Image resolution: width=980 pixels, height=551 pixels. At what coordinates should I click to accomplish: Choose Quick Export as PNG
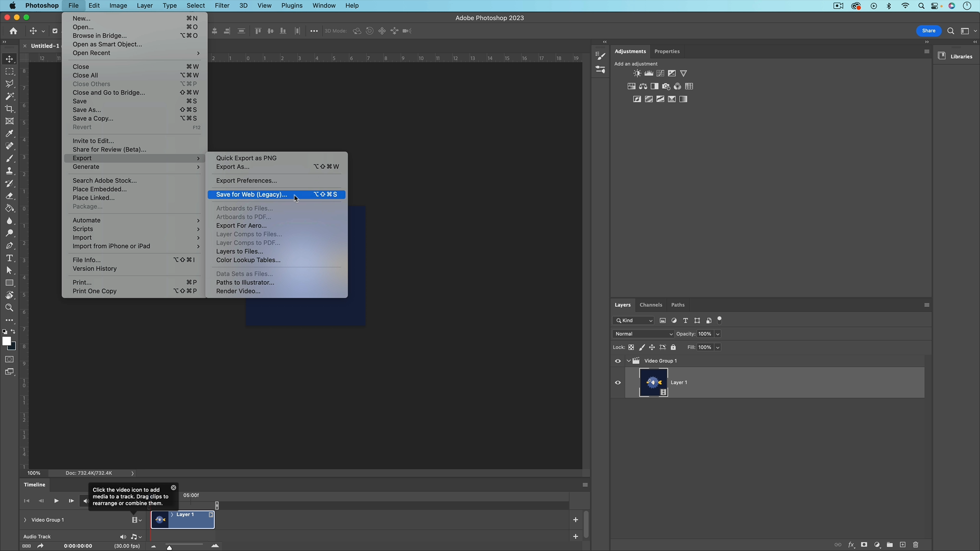coord(247,158)
